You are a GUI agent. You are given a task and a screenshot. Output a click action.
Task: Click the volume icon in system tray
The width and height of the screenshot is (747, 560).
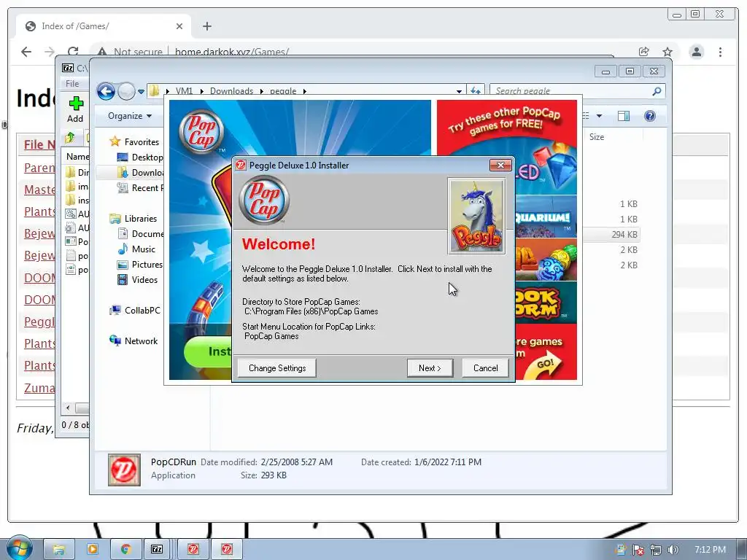[673, 550]
